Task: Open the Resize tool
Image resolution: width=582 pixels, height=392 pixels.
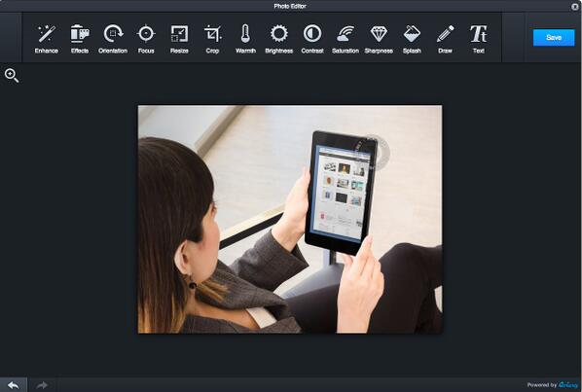Action: point(179,39)
